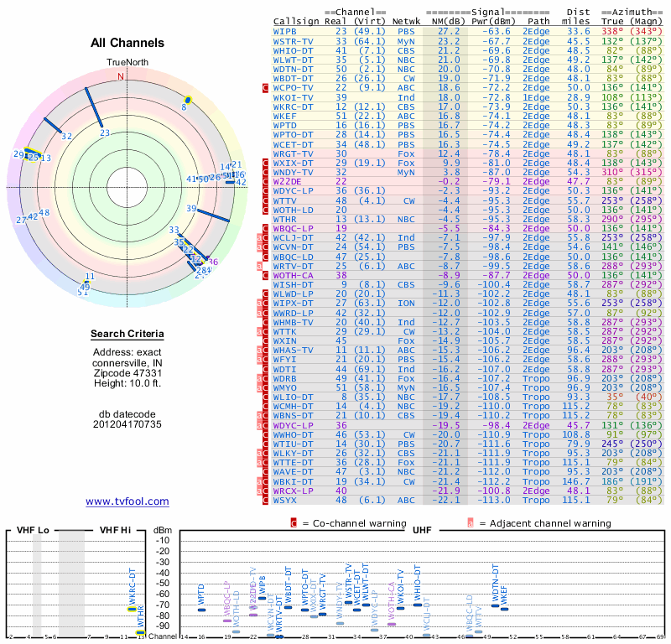Select the WKEF marker in UHF chart
Viewport: 671px width, 644px height.
(x=505, y=609)
